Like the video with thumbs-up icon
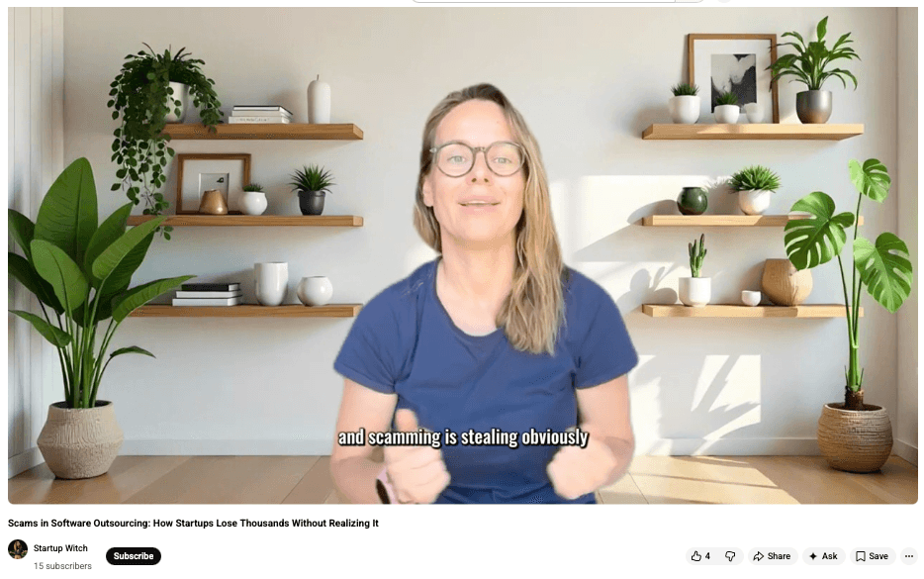 click(x=695, y=556)
